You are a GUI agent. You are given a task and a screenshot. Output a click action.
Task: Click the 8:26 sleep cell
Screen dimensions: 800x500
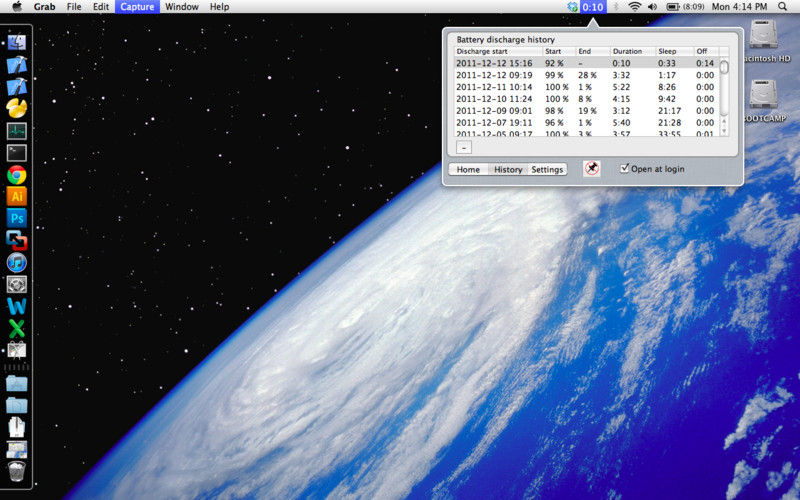pyautogui.click(x=667, y=87)
